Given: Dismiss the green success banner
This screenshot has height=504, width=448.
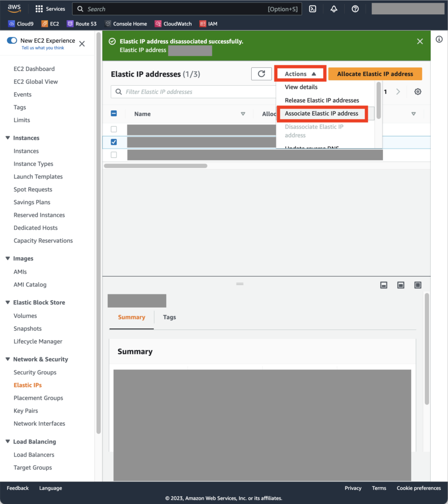Looking at the screenshot, I should [x=420, y=41].
